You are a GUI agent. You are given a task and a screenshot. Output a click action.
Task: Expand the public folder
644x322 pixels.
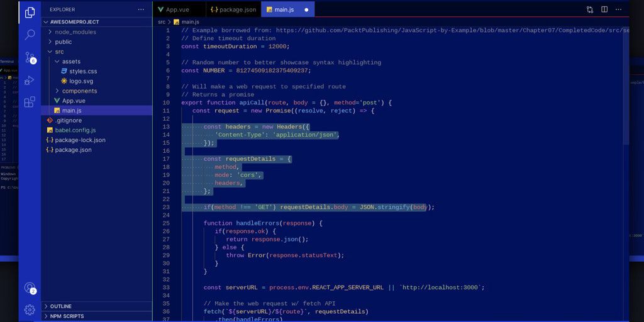[x=63, y=42]
